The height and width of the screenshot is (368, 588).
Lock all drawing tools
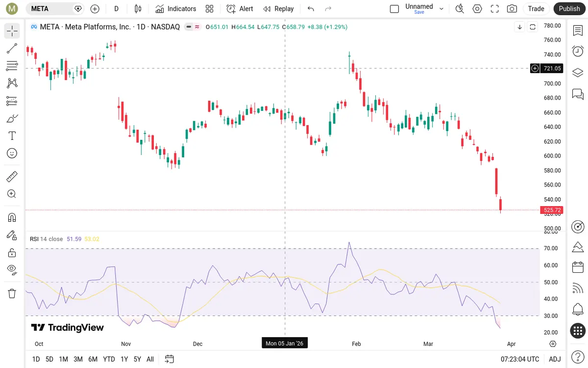coord(12,253)
